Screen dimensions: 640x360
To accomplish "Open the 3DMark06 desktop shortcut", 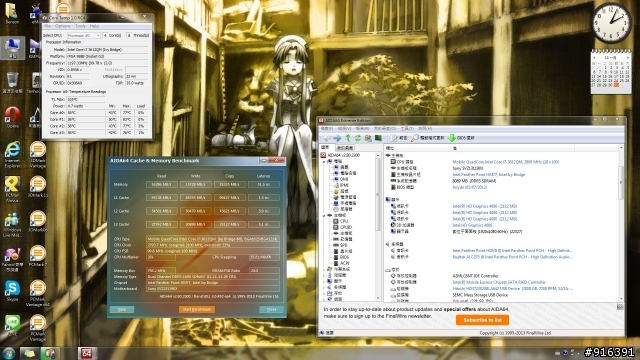I will tap(38, 222).
